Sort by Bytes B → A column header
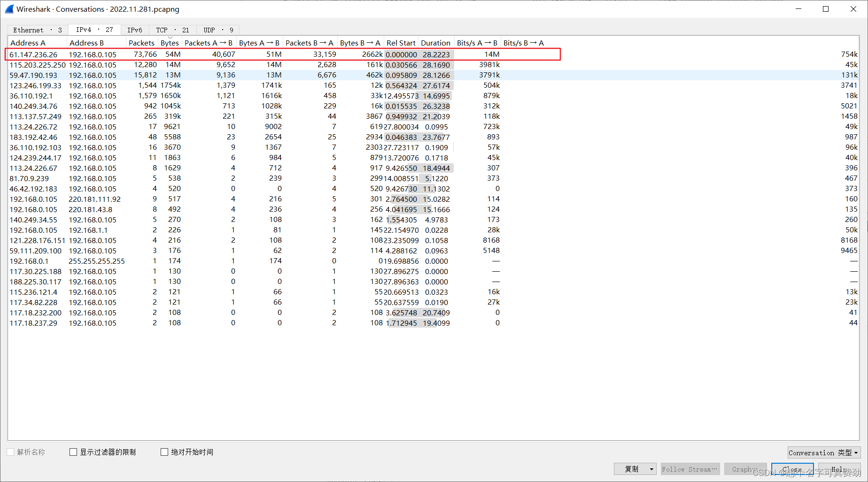The image size is (868, 482). (360, 43)
